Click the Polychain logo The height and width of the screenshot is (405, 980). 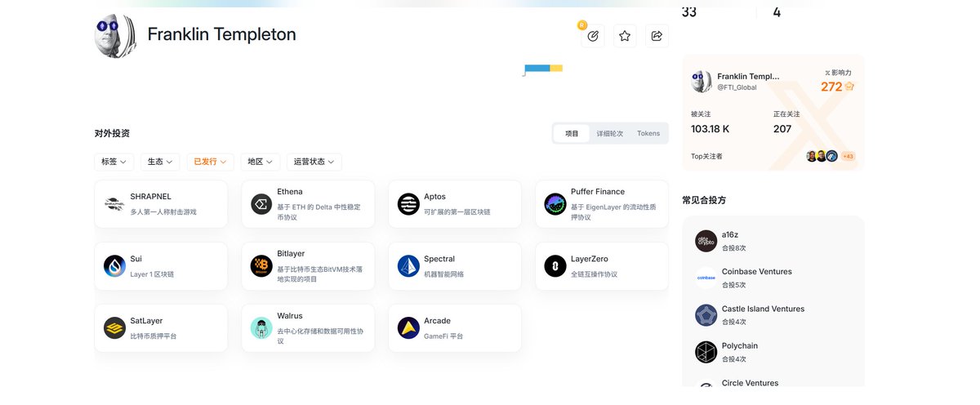[706, 353]
